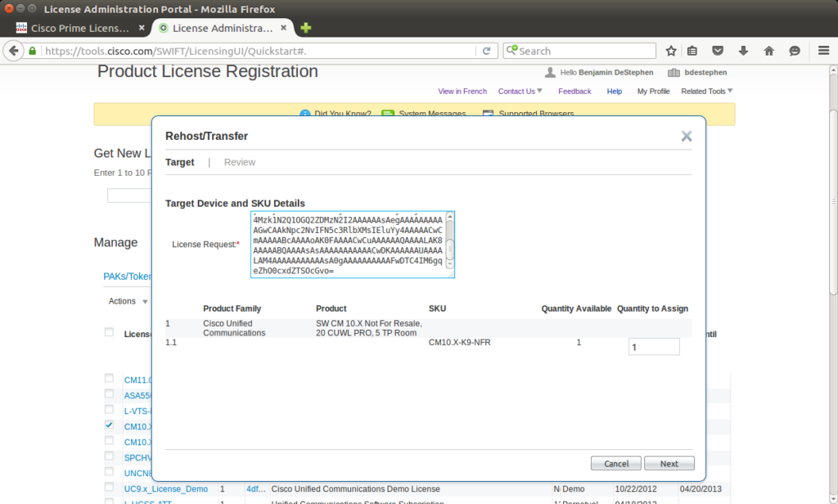Close the Rehost/Transfer dialog

coord(687,137)
